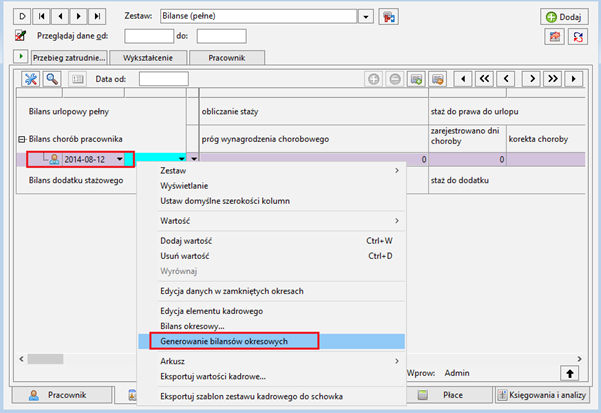Open the Zestaw combo box dropdown arrow
Image resolution: width=601 pixels, height=413 pixels.
click(366, 16)
